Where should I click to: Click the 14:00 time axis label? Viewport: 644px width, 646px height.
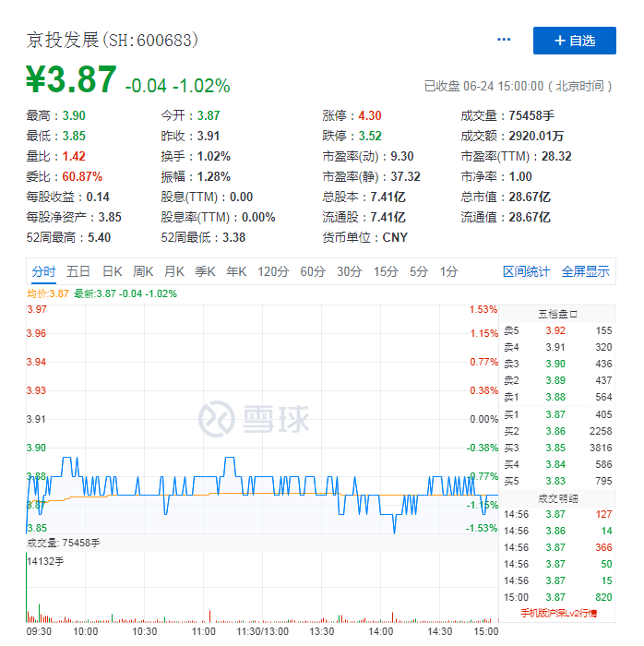380,631
